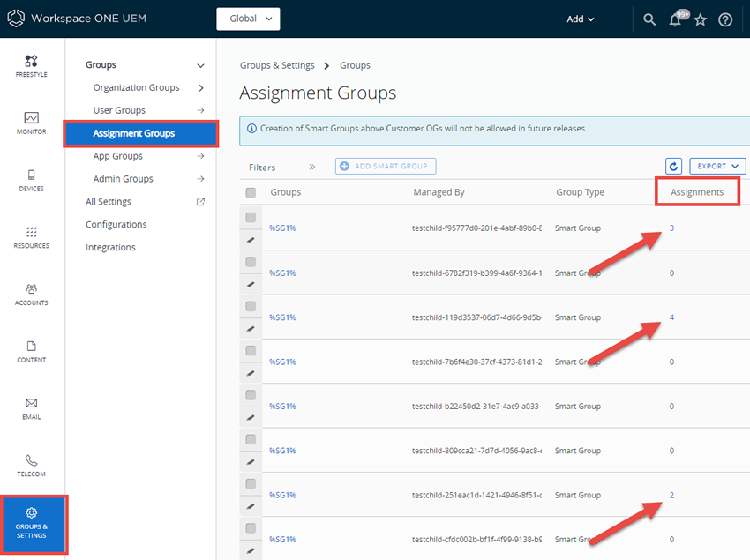The image size is (750, 560).
Task: Select Assignment Groups menu item
Action: (140, 133)
